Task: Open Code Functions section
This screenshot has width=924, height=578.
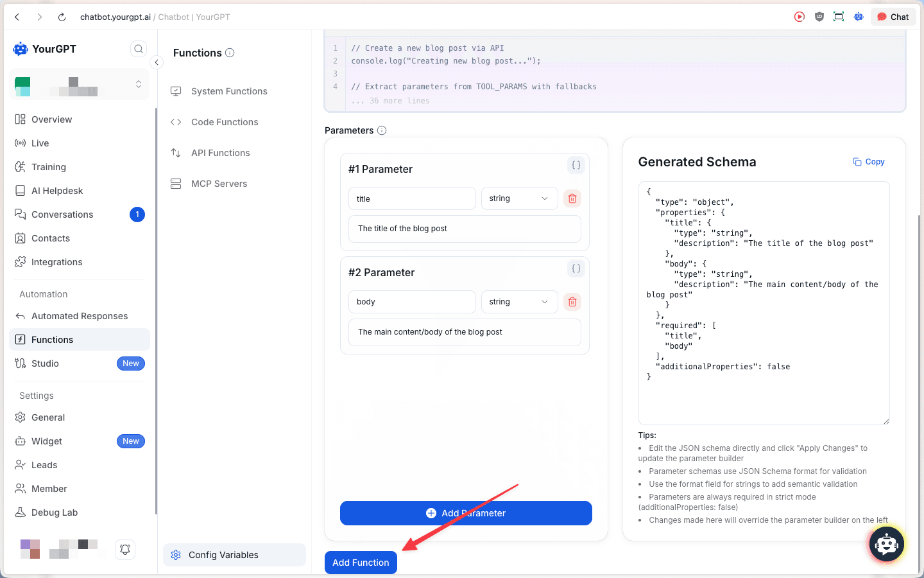Action: [x=224, y=121]
